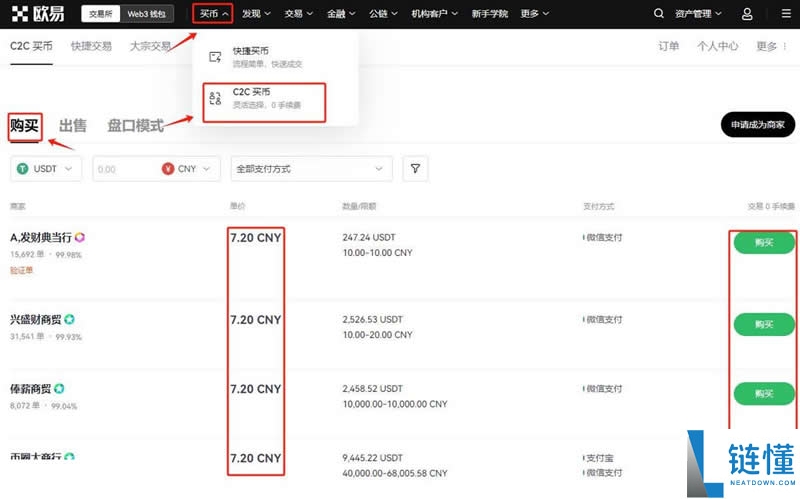Viewport: 800px width, 499px height.
Task: Open the 订单 link
Action: 668,46
